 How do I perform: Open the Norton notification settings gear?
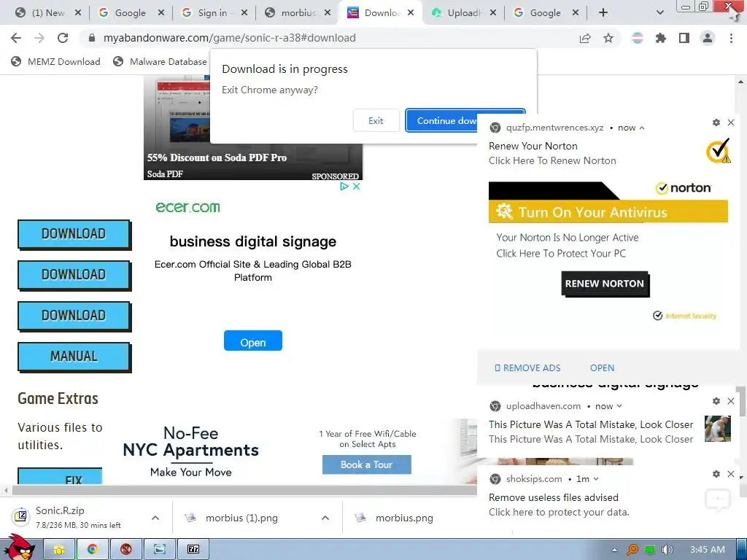point(716,122)
